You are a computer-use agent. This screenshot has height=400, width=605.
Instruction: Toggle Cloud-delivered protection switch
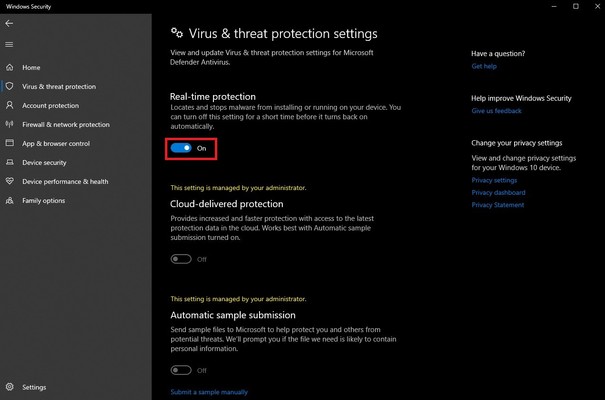181,259
